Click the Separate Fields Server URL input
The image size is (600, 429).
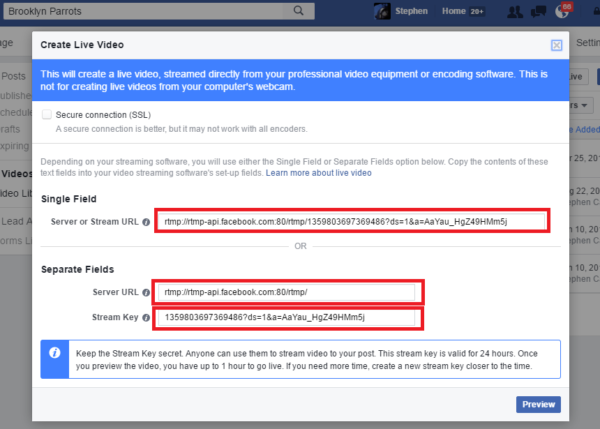point(287,292)
